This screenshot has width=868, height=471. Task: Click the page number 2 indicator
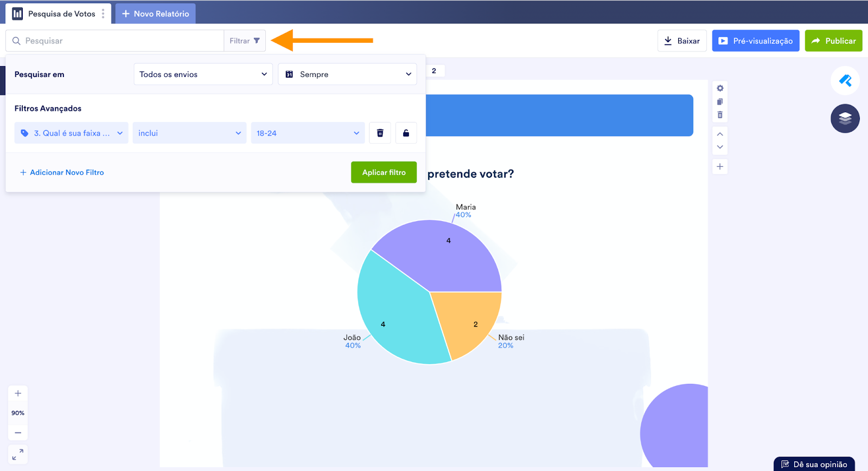click(434, 71)
